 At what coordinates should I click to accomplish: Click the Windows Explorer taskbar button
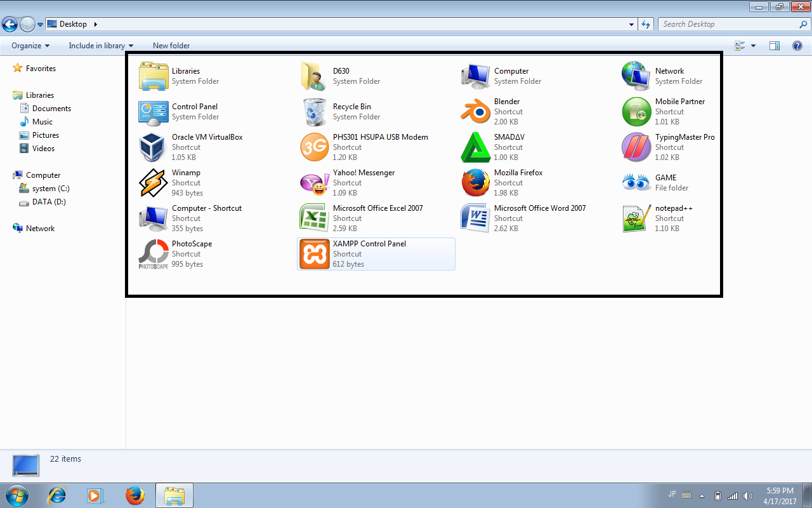pos(174,495)
